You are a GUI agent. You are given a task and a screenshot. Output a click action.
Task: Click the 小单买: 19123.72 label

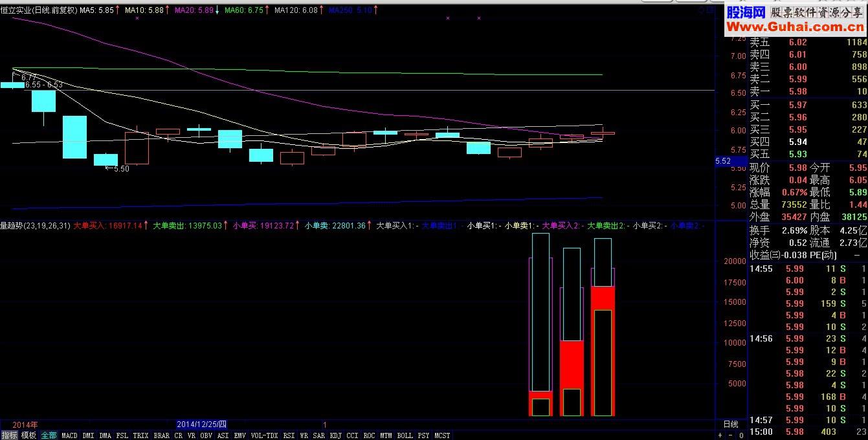[x=263, y=226]
